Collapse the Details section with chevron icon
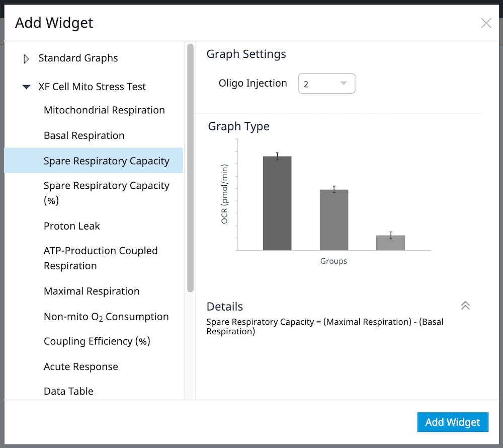503x448 pixels. (465, 306)
